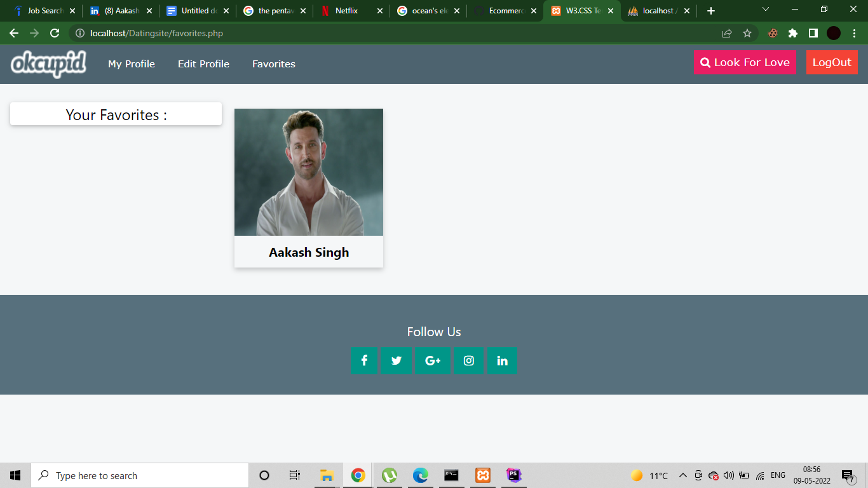Click the Edit Profile navigation link
The height and width of the screenshot is (488, 868).
point(203,64)
